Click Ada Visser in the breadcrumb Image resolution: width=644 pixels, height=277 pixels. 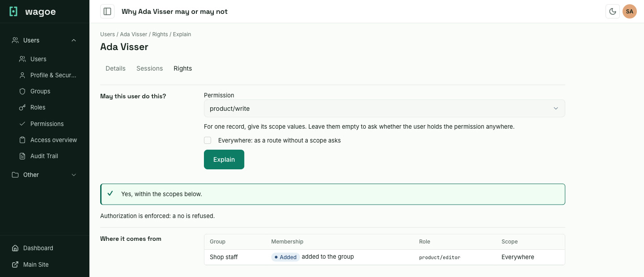click(133, 34)
